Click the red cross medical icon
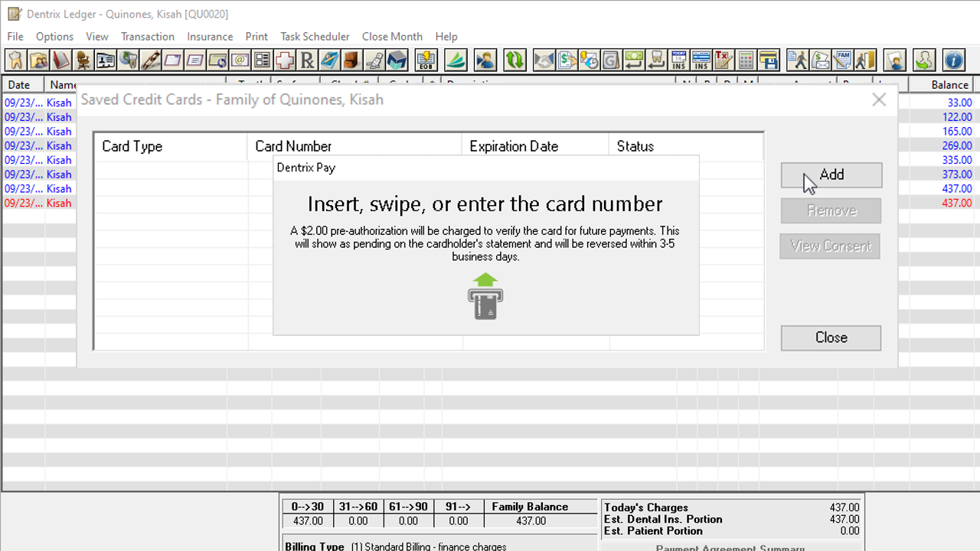980x551 pixels. tap(285, 60)
